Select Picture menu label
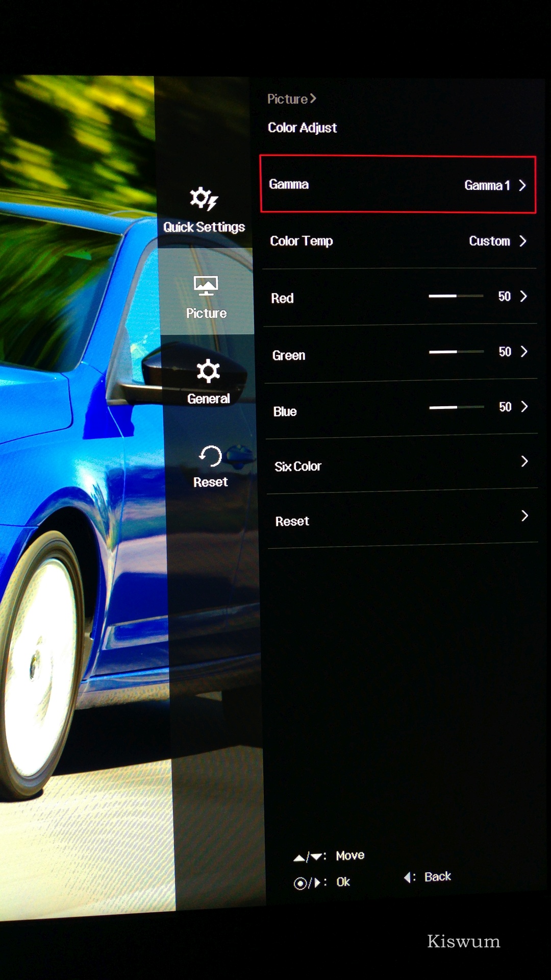The height and width of the screenshot is (980, 551). [x=206, y=313]
